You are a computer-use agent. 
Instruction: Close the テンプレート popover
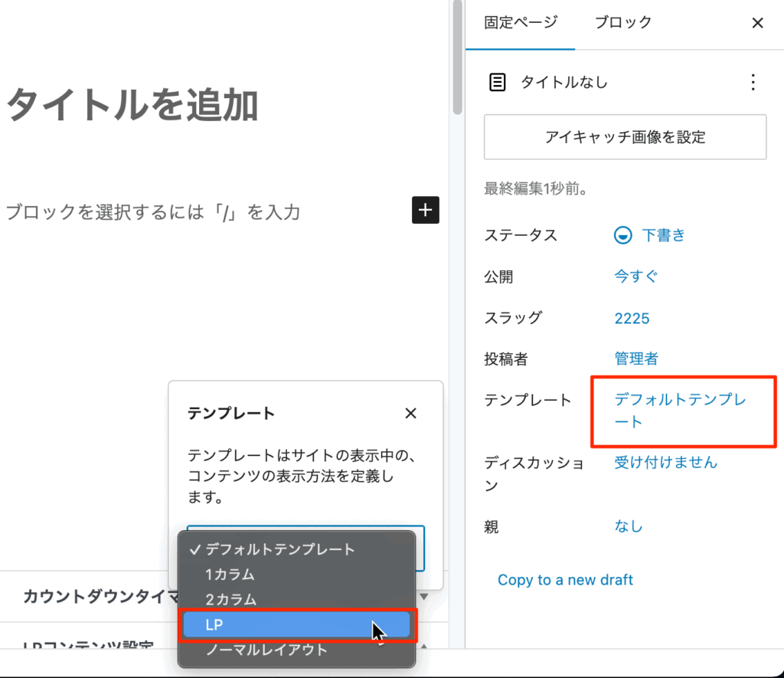coord(410,414)
